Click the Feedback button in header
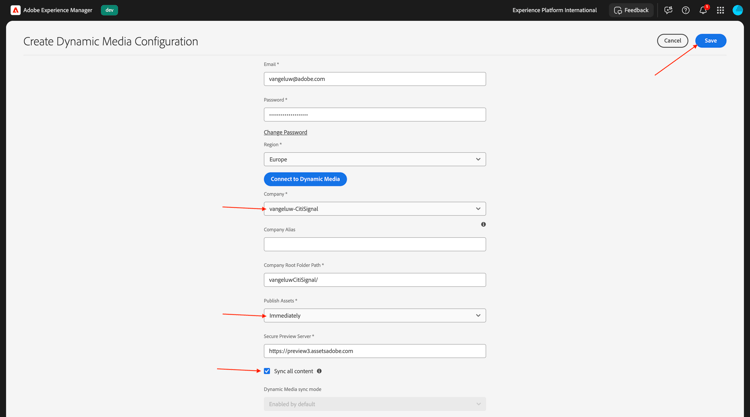Image resolution: width=750 pixels, height=417 pixels. coord(631,10)
